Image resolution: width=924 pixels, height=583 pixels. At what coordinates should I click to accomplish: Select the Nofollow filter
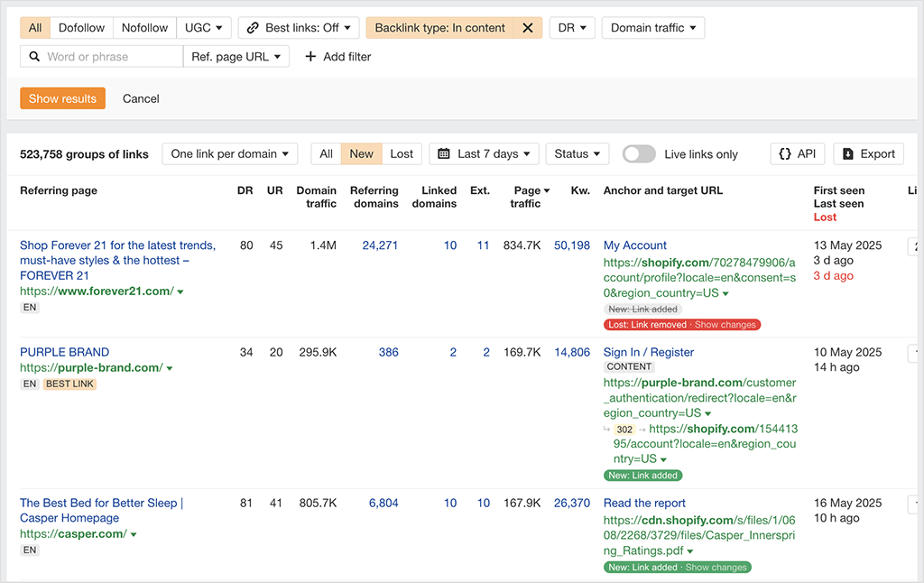144,28
